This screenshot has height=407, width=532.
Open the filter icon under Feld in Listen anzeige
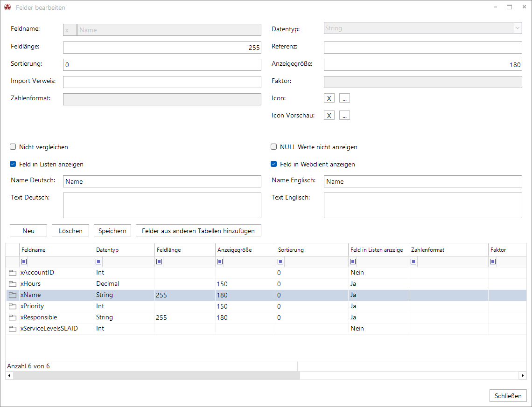353,262
